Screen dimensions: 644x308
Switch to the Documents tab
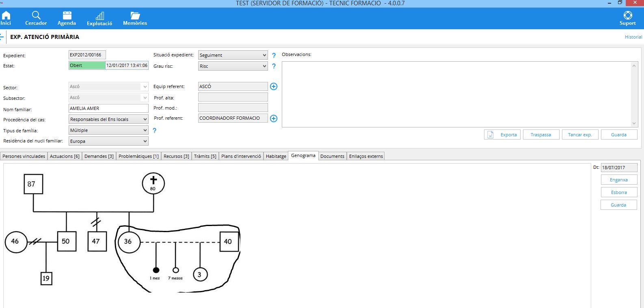(x=332, y=156)
